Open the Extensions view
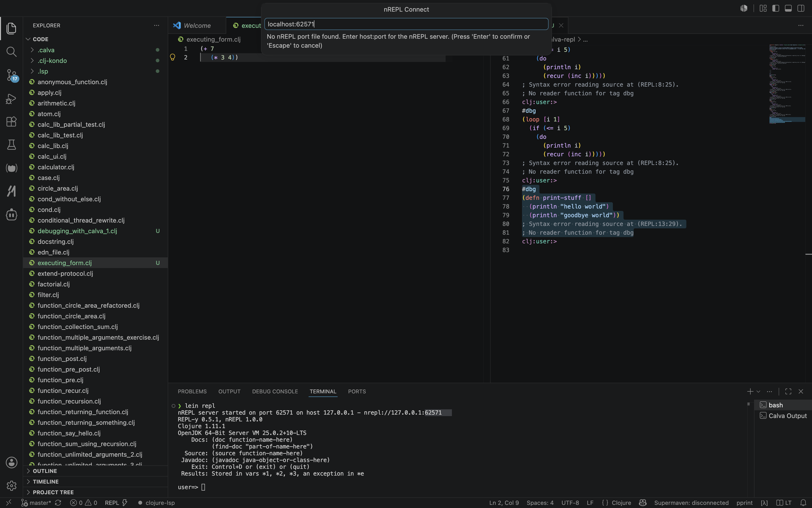Viewport: 812px width, 508px height. [x=11, y=121]
